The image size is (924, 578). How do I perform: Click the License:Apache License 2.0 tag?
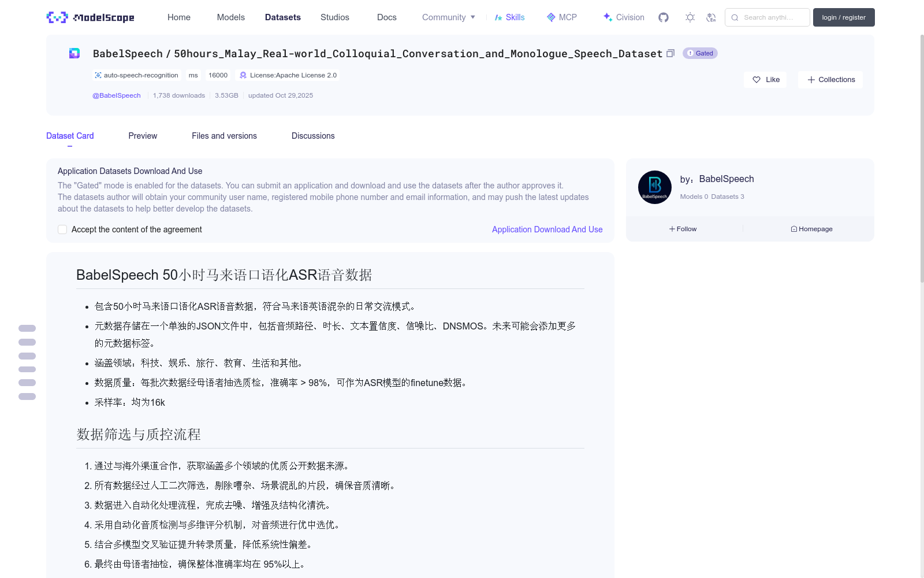[288, 75]
